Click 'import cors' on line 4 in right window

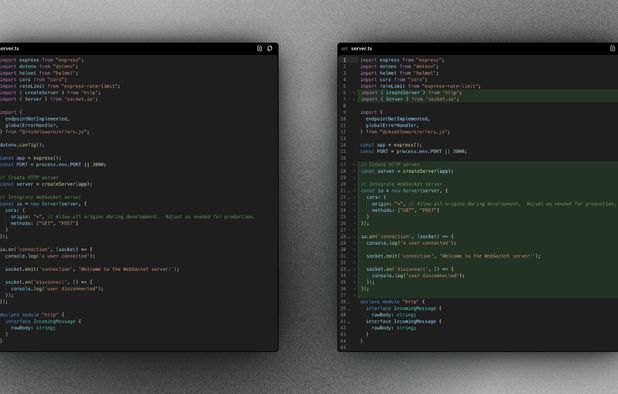pos(394,80)
